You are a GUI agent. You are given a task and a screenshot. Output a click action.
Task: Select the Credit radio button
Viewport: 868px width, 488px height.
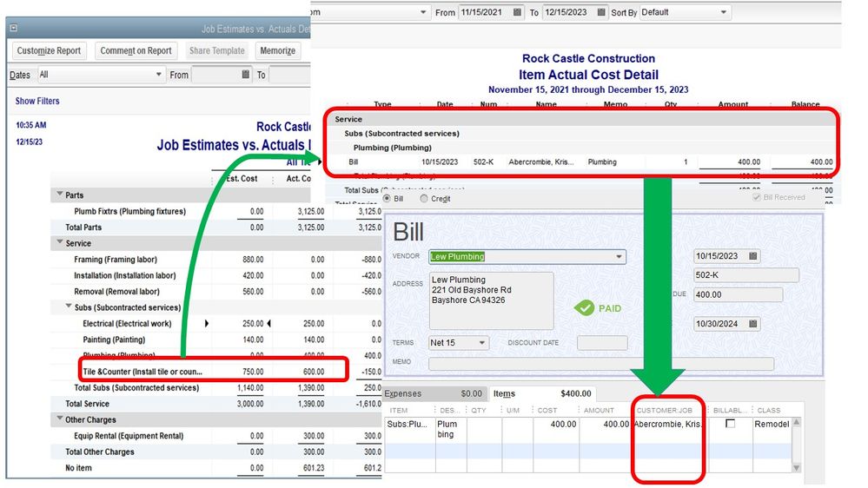pos(424,199)
